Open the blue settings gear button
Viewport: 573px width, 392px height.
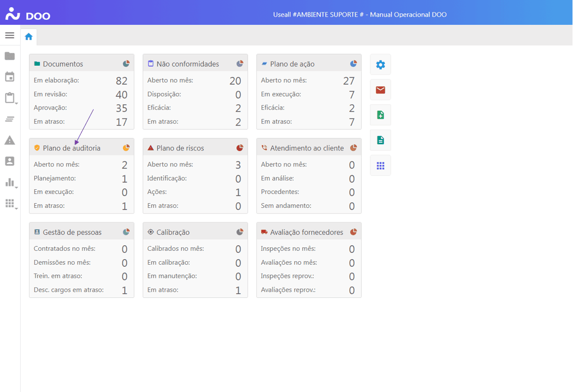point(381,65)
